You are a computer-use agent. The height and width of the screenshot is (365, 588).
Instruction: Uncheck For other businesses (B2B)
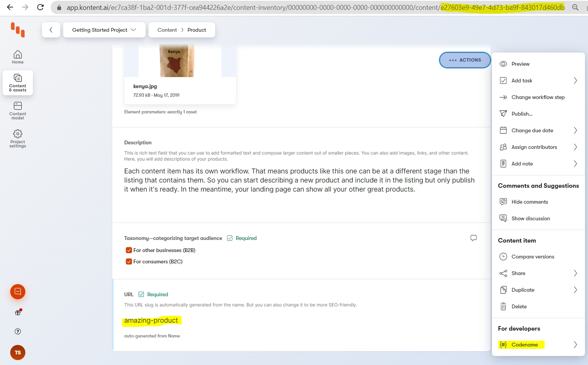click(129, 250)
